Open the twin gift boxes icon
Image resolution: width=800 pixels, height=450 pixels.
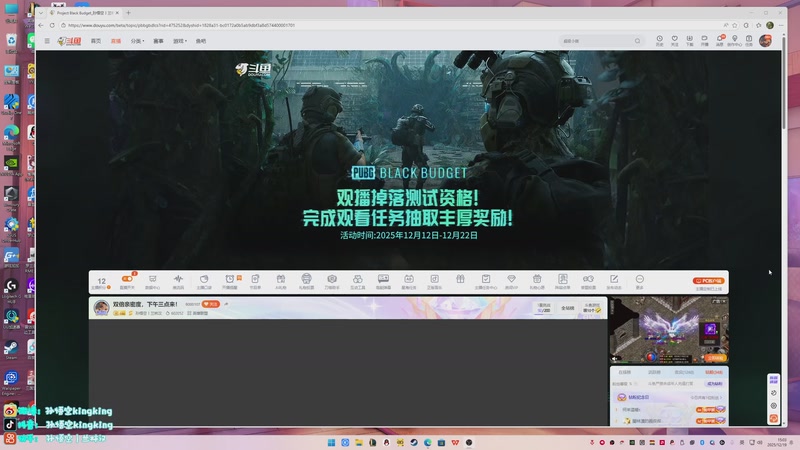coord(281,281)
